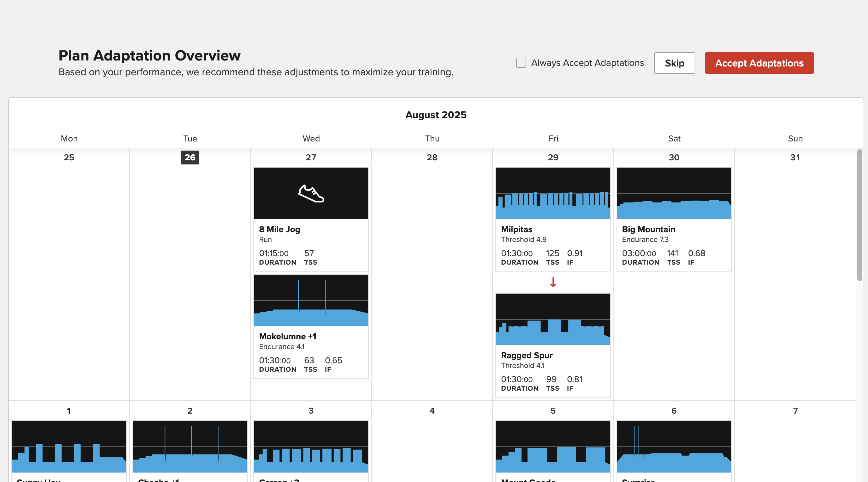Open the workout graph on September 5

553,446
